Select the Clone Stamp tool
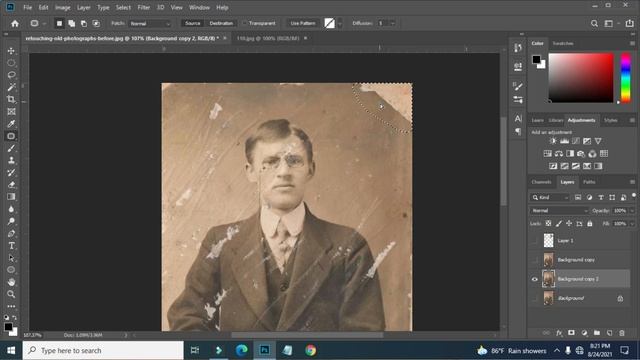This screenshot has height=360, width=640. (11, 160)
